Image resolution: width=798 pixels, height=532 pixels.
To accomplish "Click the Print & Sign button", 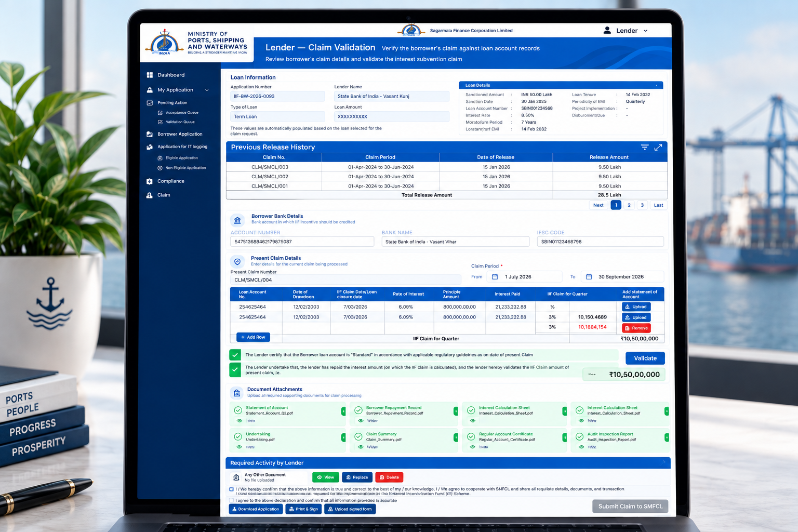I will click(x=303, y=509).
